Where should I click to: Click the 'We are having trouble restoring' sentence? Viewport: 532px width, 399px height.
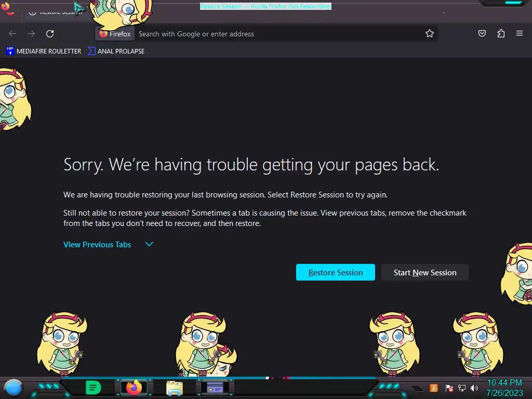pyautogui.click(x=225, y=195)
